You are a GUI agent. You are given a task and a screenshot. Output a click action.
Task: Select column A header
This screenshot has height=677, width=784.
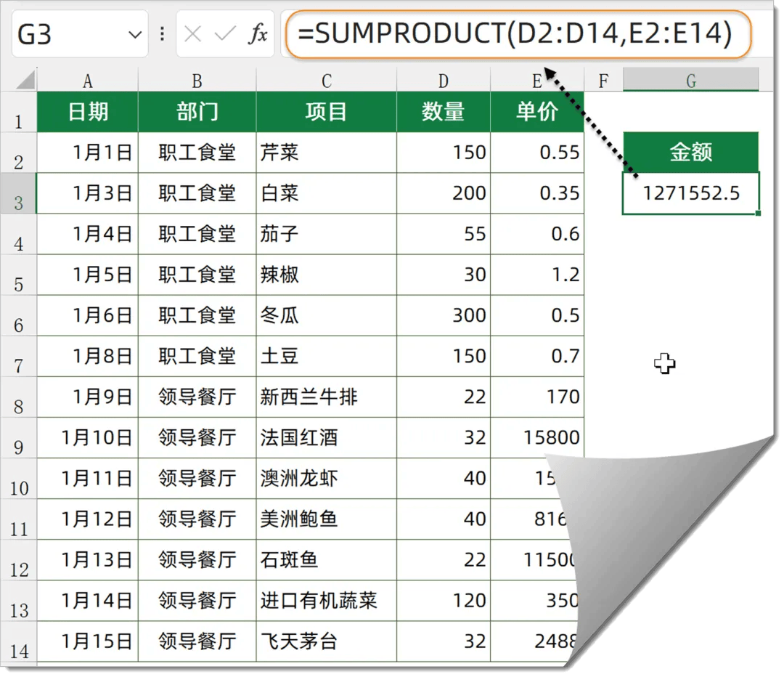(x=88, y=81)
